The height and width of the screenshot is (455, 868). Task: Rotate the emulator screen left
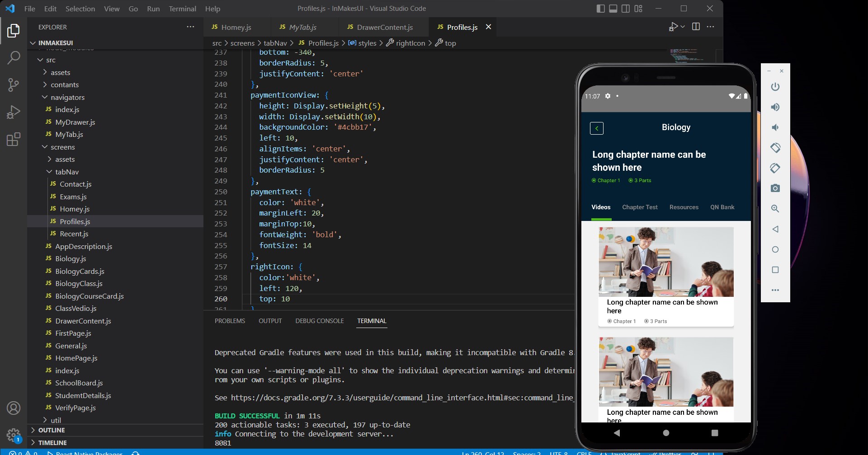tap(775, 148)
